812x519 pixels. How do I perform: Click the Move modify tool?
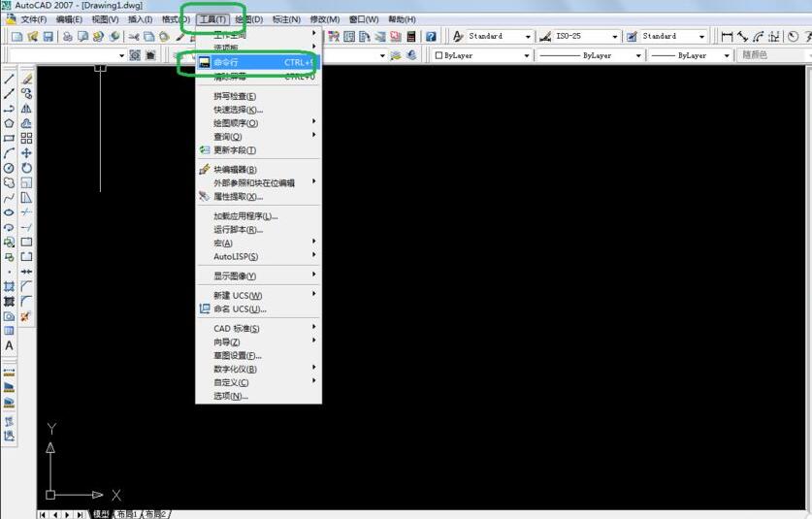coord(26,153)
